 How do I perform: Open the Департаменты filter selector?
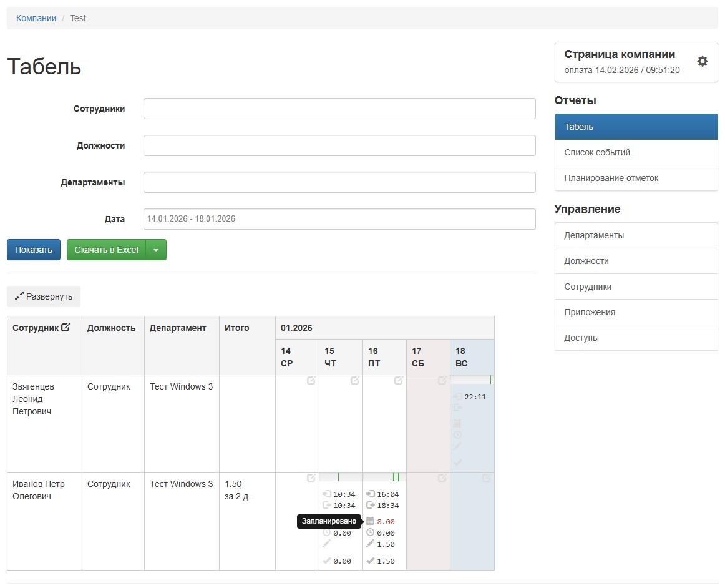tap(339, 182)
